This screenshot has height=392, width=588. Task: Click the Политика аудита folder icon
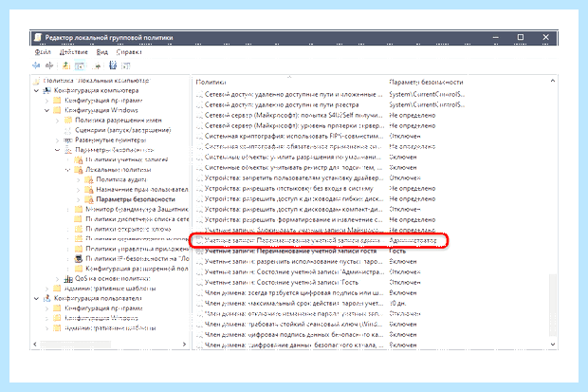[x=89, y=179]
